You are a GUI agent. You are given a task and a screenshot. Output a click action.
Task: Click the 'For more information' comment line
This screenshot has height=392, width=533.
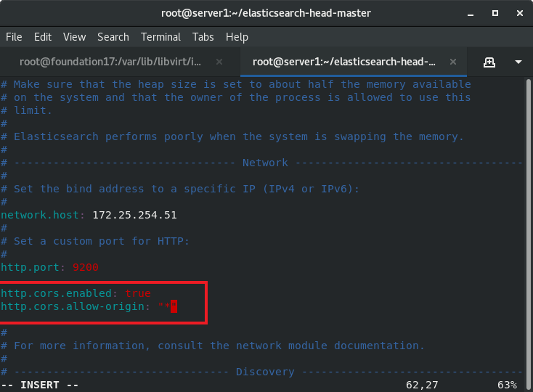[x=213, y=346]
